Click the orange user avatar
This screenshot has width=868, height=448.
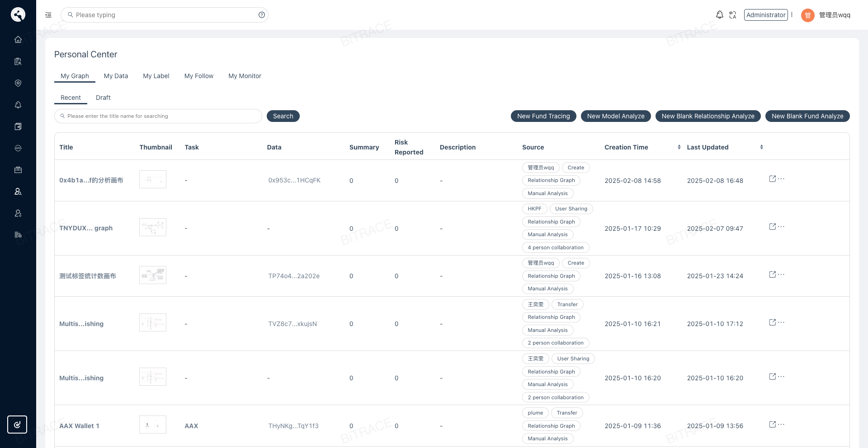click(808, 15)
